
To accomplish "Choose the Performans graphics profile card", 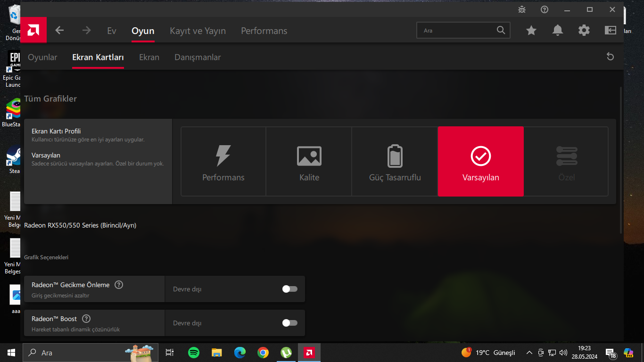I will (x=223, y=161).
